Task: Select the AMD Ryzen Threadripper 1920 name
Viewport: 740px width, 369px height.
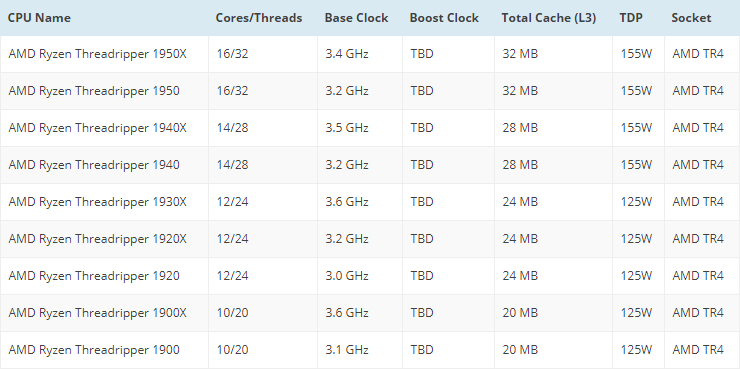Action: click(x=94, y=276)
